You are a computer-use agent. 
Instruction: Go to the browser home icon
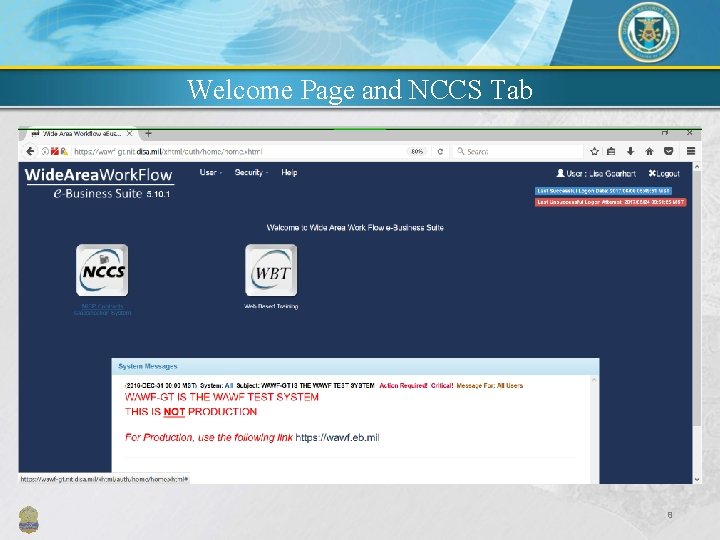649,151
